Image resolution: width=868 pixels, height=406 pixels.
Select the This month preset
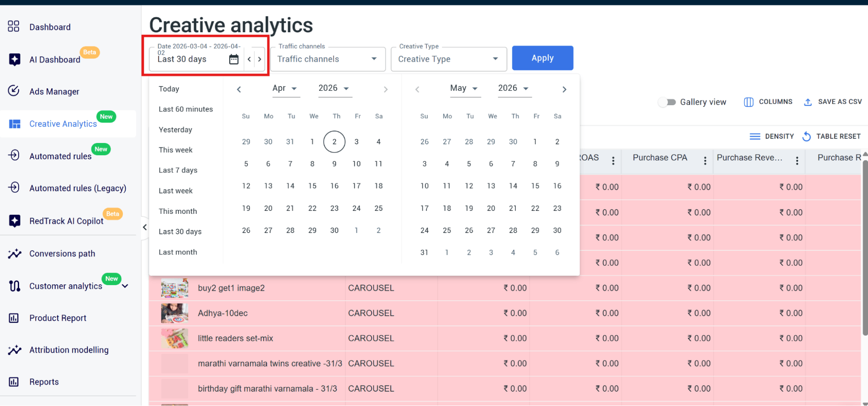178,211
